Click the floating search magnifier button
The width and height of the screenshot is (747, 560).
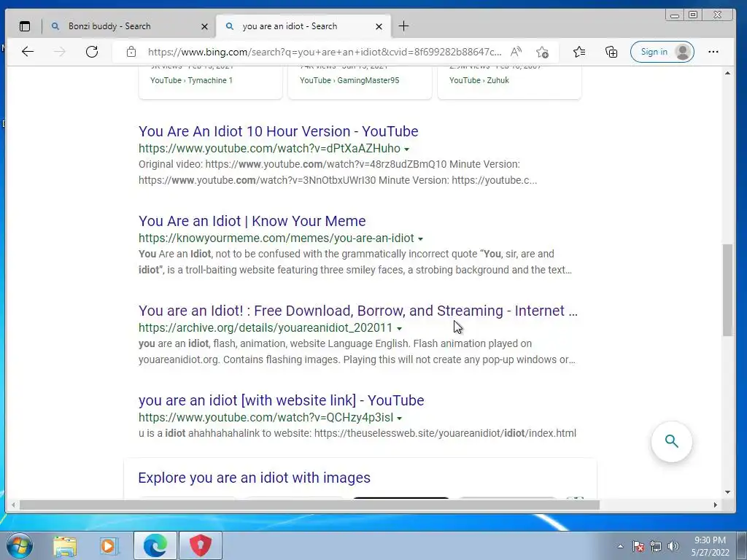tap(671, 441)
